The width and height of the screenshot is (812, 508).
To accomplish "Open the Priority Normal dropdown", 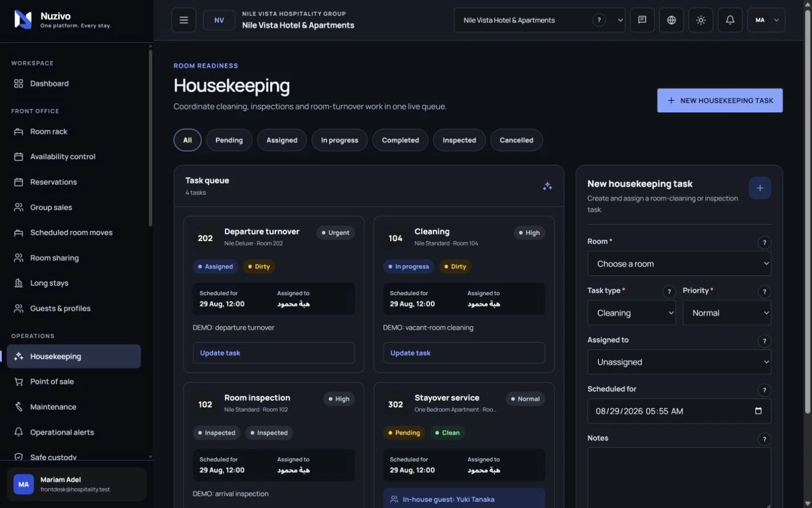I will 727,313.
